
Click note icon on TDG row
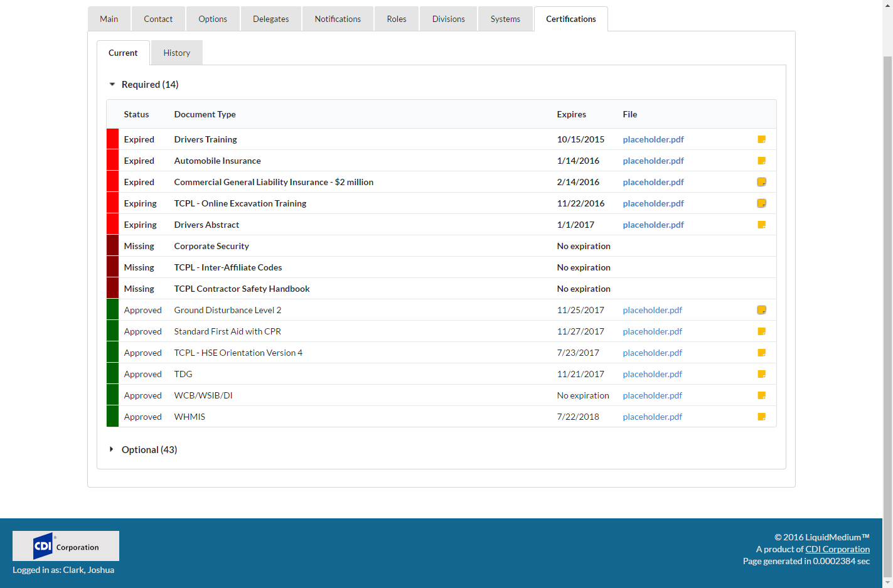click(x=761, y=374)
